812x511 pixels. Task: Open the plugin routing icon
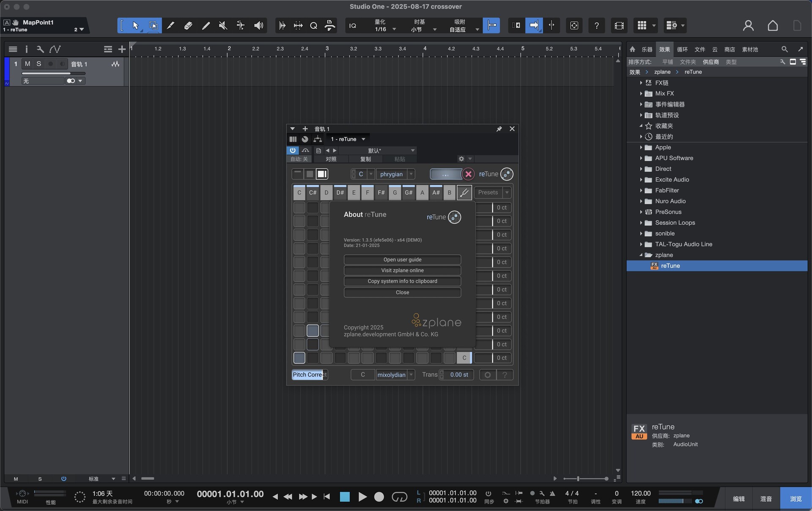pos(318,139)
